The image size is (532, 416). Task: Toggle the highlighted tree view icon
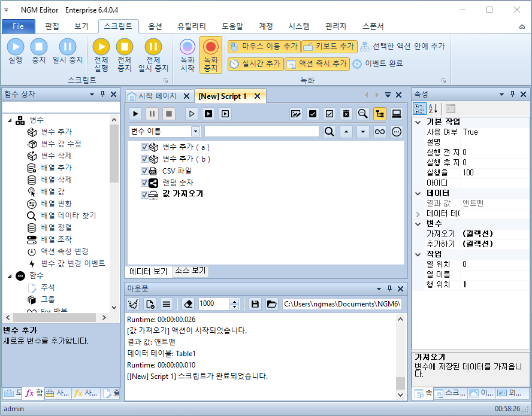pos(380,114)
